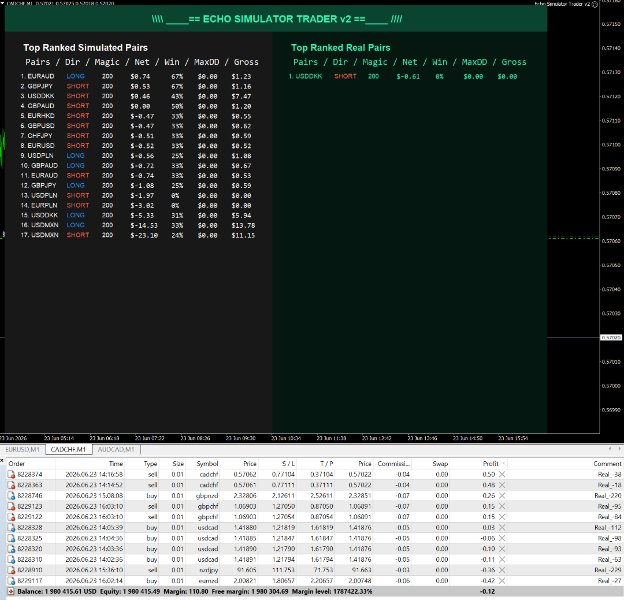This screenshot has height=600, width=624.
Task: Sort trades by the Time column header
Action: click(90, 464)
